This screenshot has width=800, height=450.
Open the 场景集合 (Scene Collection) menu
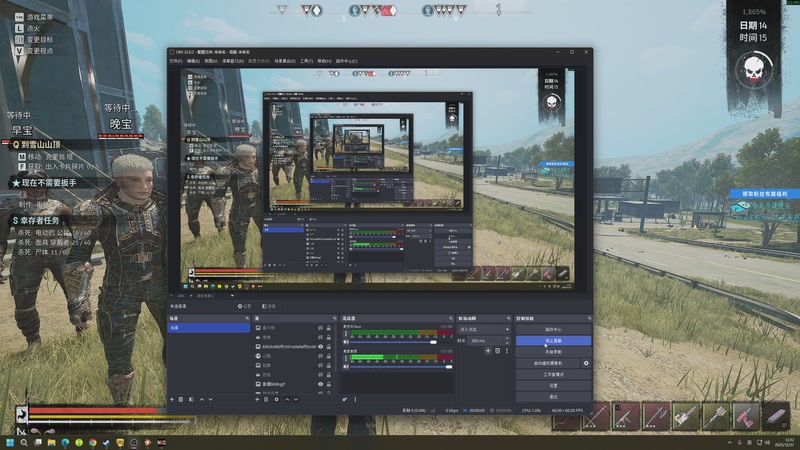[285, 61]
